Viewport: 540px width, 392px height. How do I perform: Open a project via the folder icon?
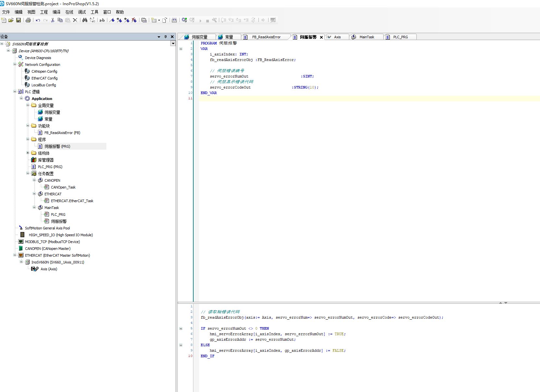pyautogui.click(x=11, y=20)
